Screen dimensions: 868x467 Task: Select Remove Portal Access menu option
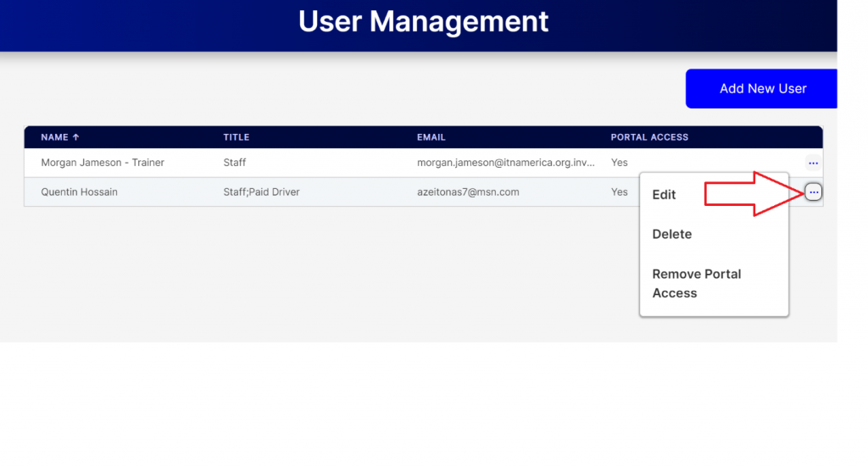[696, 283]
